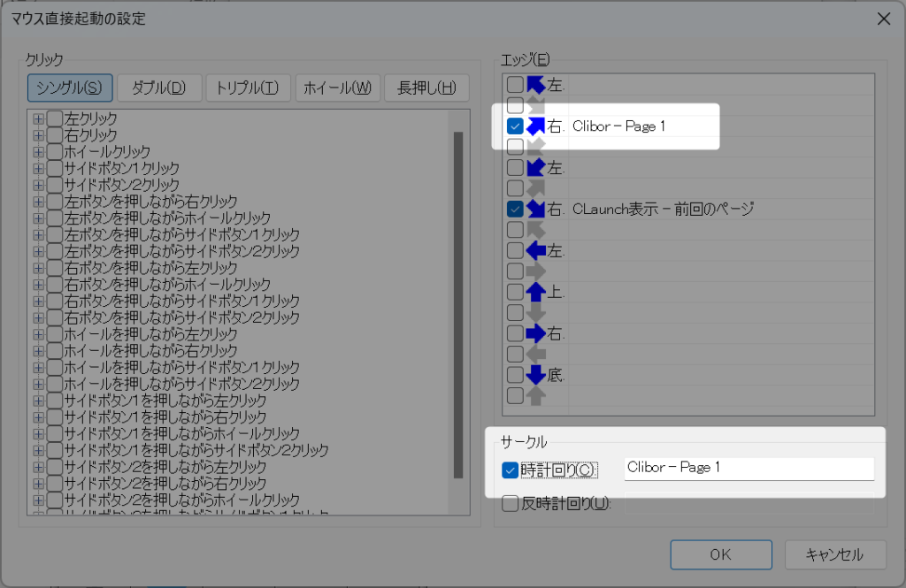Image resolution: width=906 pixels, height=588 pixels.
Task: Select 右ボタンを押しながらサイドボタン2クリック row
Action: coord(182,317)
